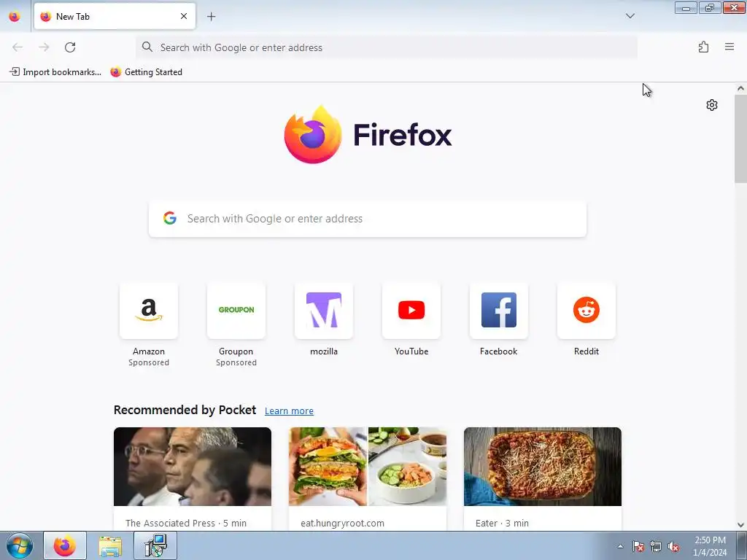747x560 pixels.
Task: Open the Getting Started bookmark
Action: coord(146,72)
